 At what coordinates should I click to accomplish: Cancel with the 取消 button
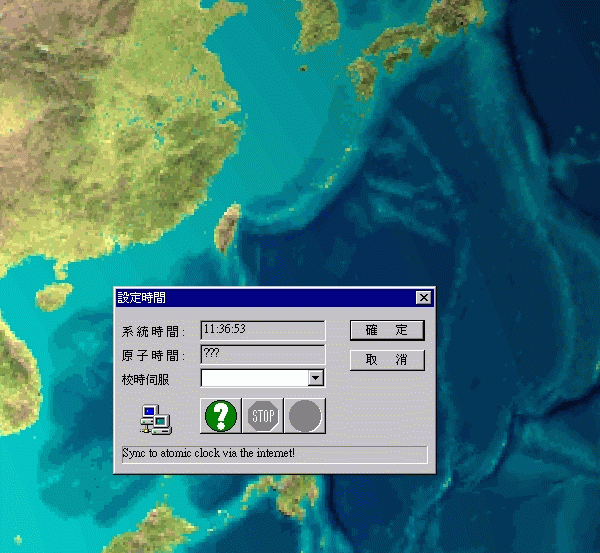tap(387, 360)
